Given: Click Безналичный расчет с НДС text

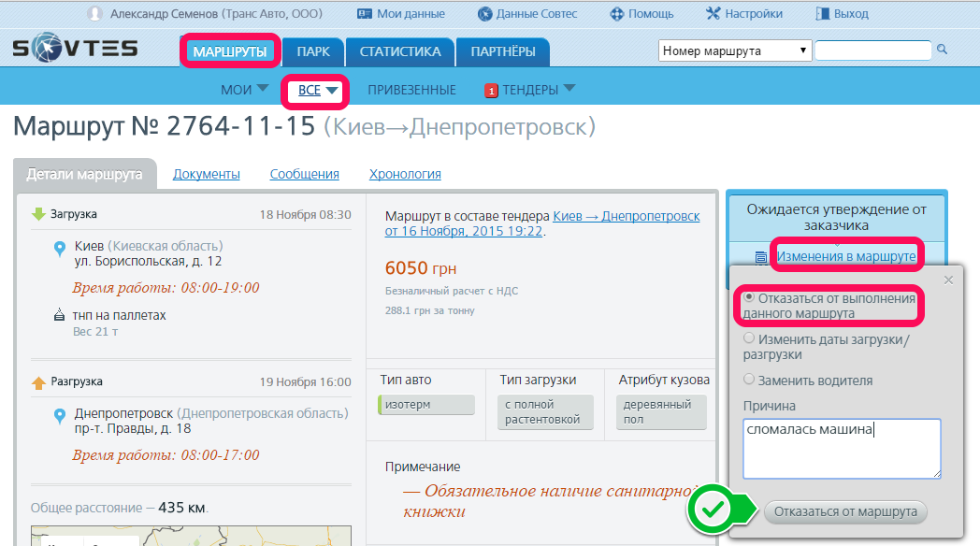Looking at the screenshot, I should click(452, 291).
